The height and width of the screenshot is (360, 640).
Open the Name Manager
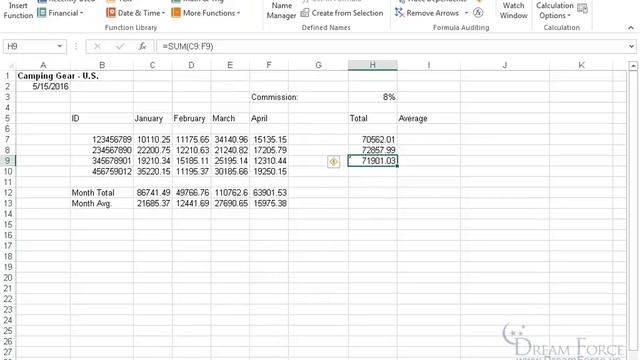[x=281, y=11]
